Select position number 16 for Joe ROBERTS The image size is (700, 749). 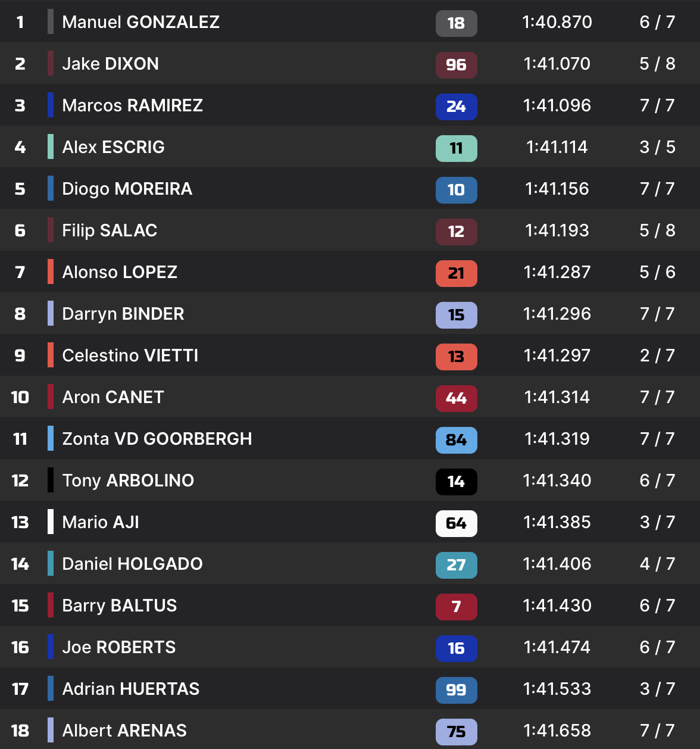pos(20,647)
